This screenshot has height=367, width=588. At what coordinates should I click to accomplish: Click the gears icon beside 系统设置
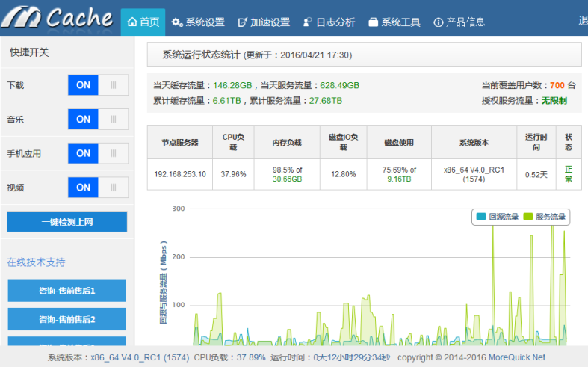[177, 22]
